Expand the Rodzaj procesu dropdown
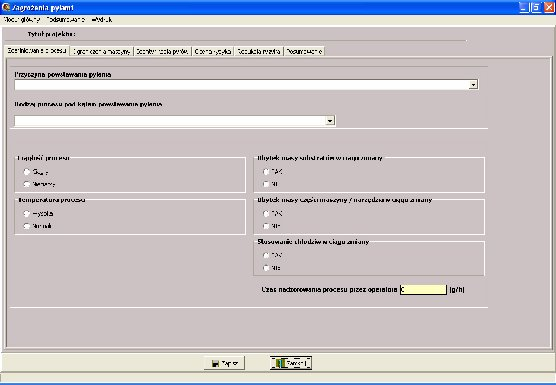Image resolution: width=556 pixels, height=385 pixels. (330, 121)
